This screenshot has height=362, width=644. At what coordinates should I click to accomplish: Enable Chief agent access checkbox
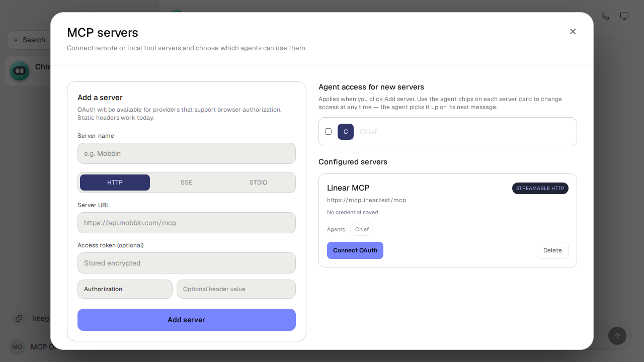click(328, 131)
